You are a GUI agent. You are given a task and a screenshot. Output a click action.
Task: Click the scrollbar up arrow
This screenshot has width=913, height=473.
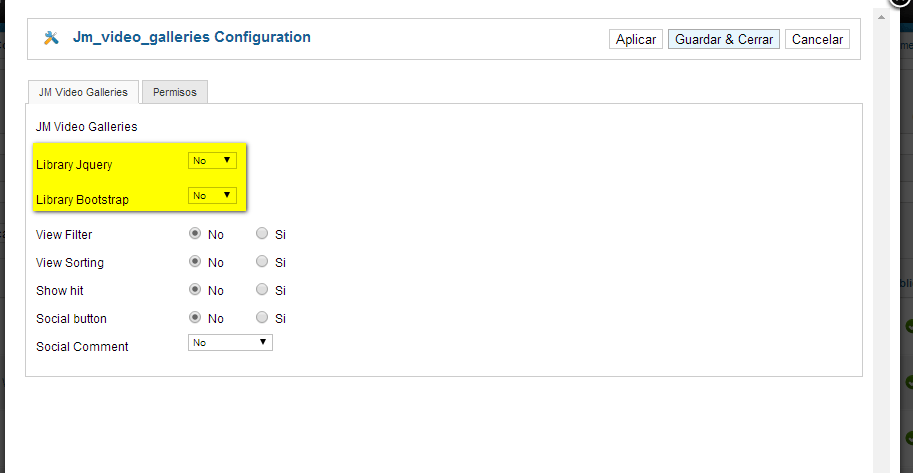pyautogui.click(x=881, y=17)
